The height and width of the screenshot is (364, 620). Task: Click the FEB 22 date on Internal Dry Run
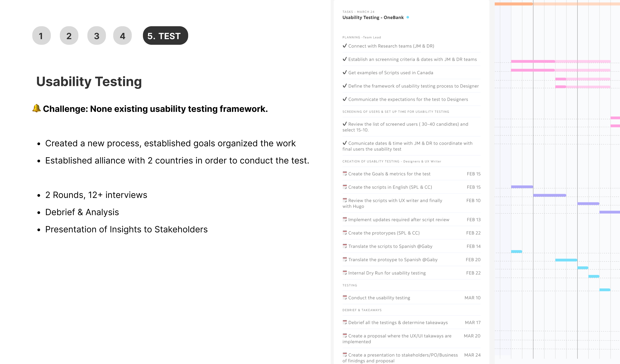[x=473, y=273]
